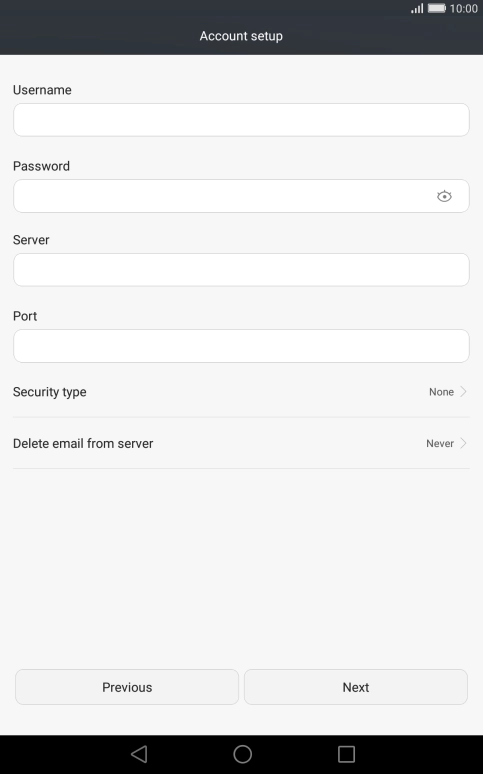Tap the signal strength icon
The image size is (483, 774).
(x=417, y=8)
